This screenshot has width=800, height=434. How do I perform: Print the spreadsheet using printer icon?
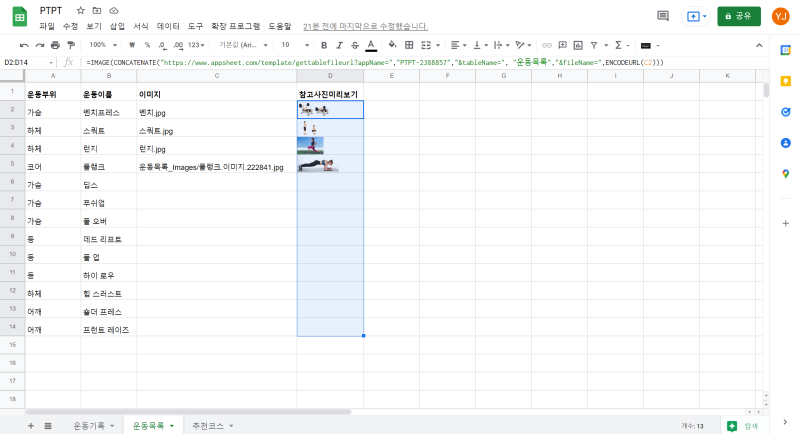55,45
